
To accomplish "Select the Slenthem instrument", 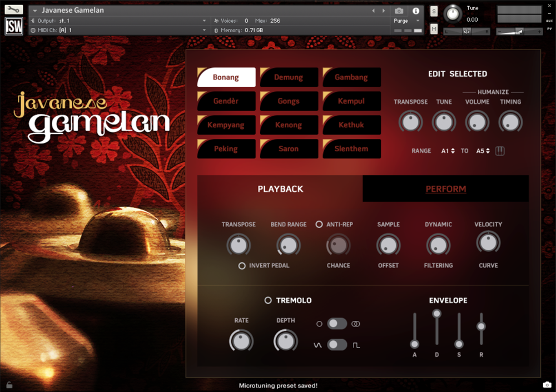I will coord(351,148).
